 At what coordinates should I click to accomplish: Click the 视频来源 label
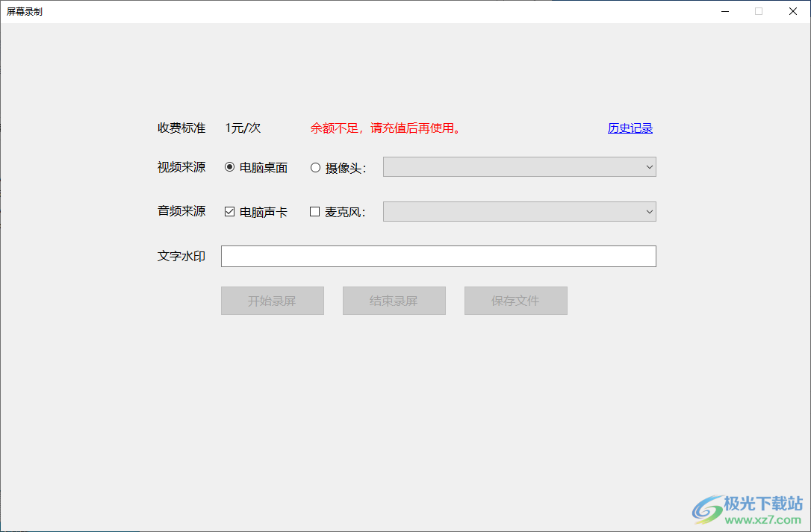pos(181,167)
